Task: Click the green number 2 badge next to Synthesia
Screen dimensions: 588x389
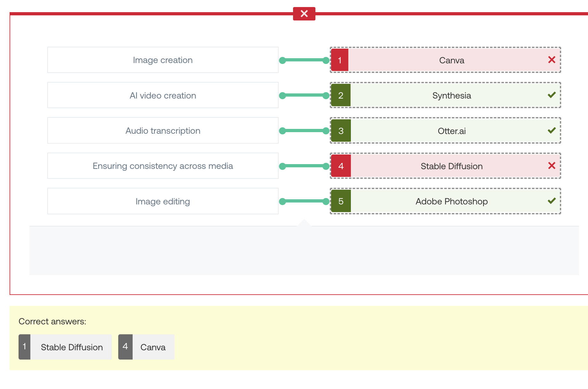Action: click(x=341, y=95)
